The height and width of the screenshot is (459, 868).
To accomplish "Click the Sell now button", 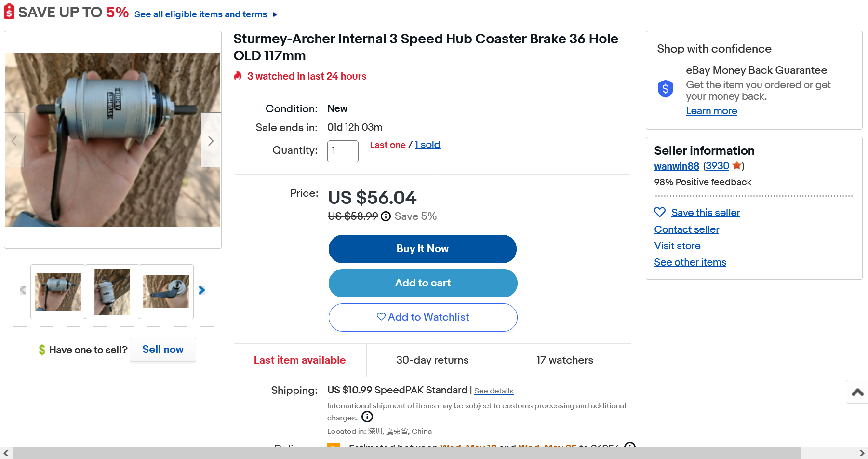I will pos(163,350).
